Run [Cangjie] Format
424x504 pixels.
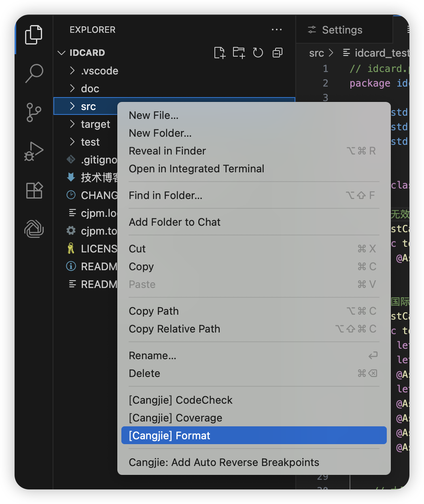coord(254,436)
